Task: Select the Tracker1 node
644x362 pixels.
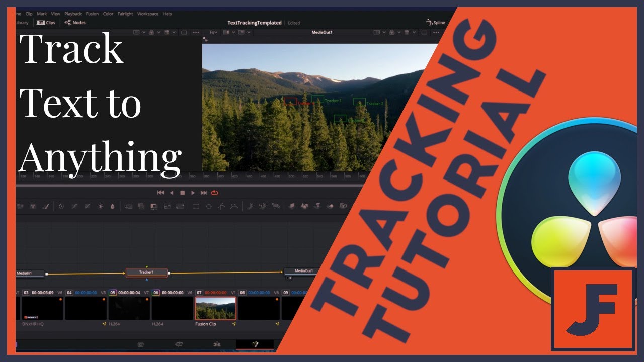Action: [x=146, y=273]
